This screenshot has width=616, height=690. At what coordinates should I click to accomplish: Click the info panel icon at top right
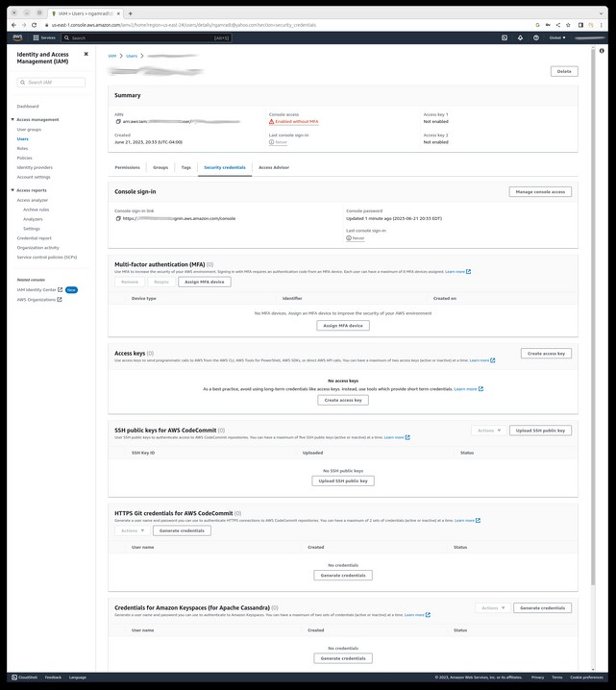coord(602,51)
